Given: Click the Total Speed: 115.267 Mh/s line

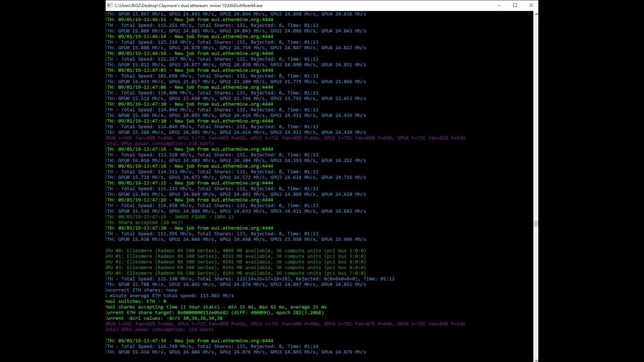Looking at the screenshot, I should [x=212, y=59].
